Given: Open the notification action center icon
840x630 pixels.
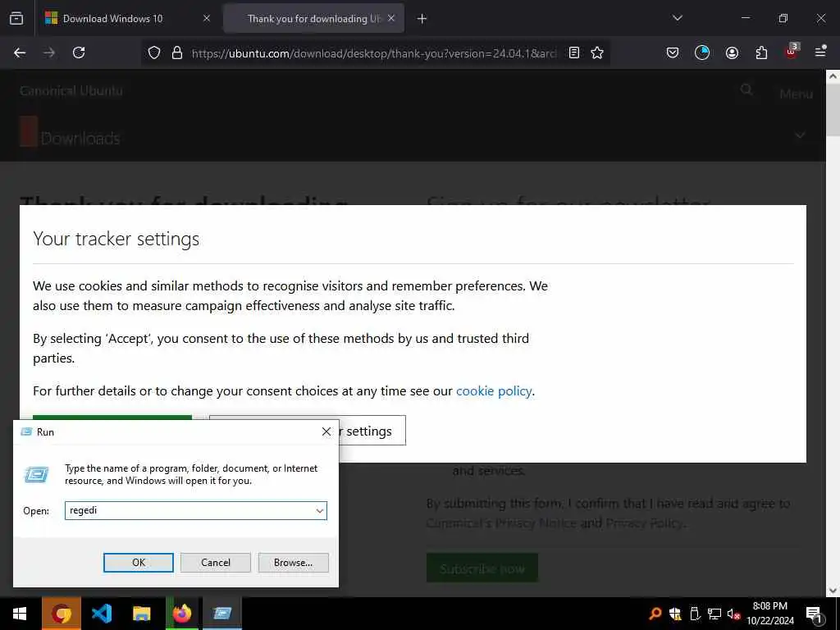Looking at the screenshot, I should [814, 614].
